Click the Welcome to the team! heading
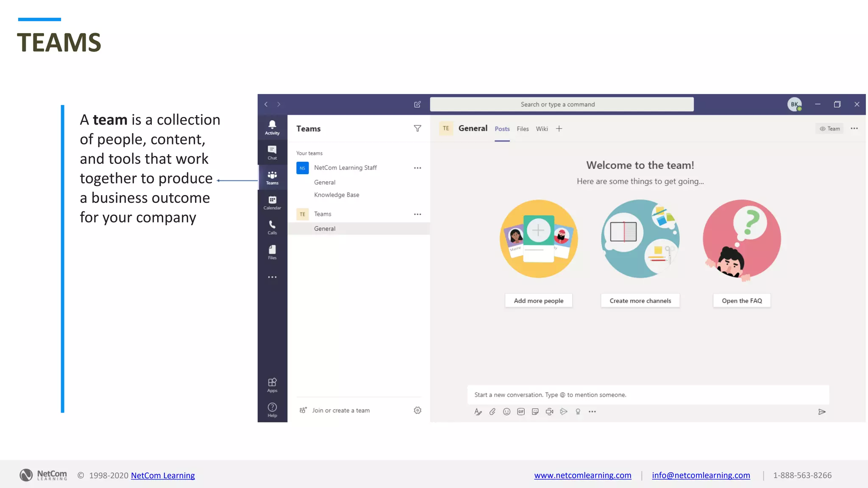The height and width of the screenshot is (488, 868). point(640,165)
